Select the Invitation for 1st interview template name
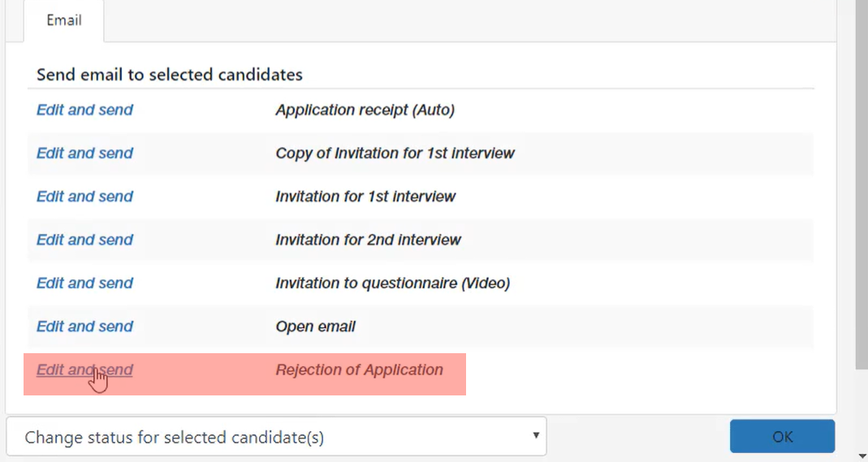 pos(365,196)
